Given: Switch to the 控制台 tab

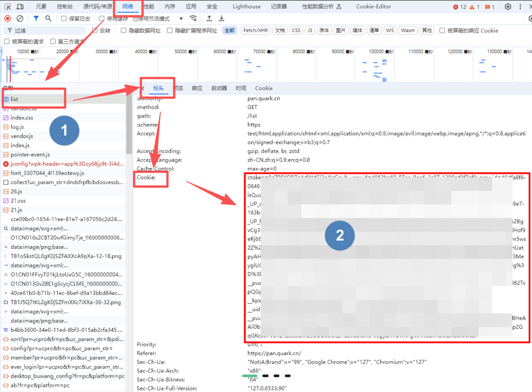Looking at the screenshot, I should (x=65, y=7).
